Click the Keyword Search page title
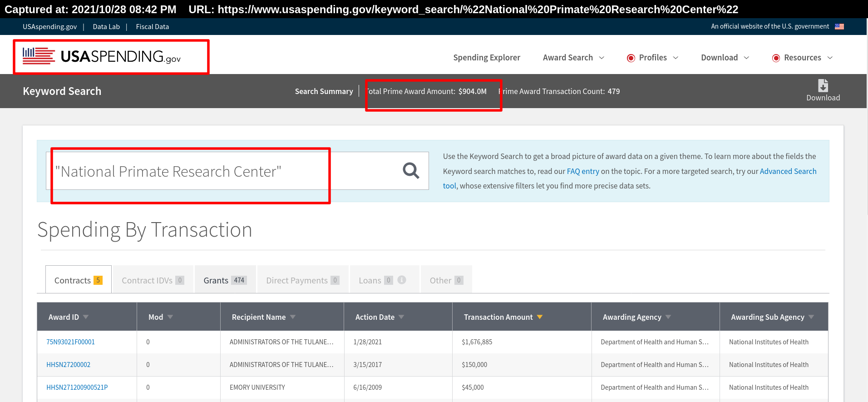Viewport: 868px width, 402px height. click(x=62, y=91)
